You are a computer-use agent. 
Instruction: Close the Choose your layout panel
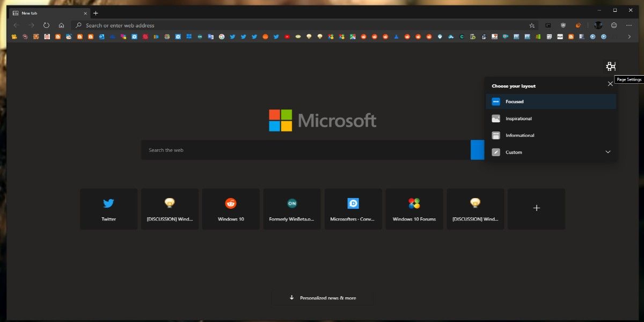(x=610, y=84)
